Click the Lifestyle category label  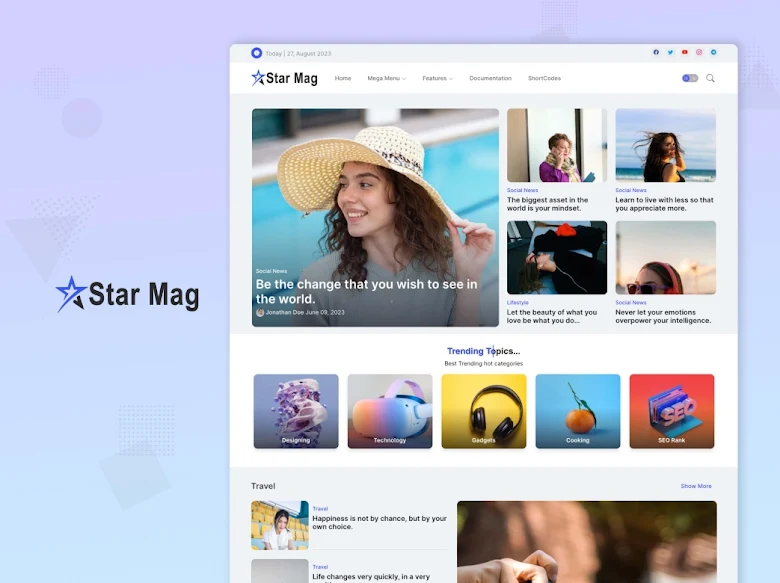coord(518,302)
